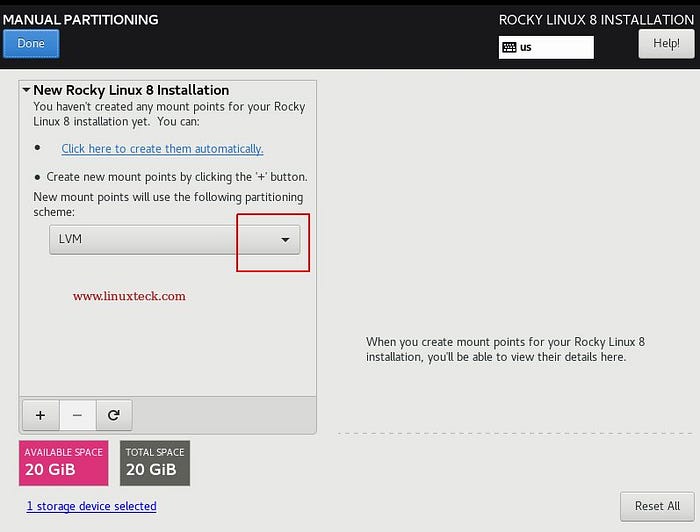Click here to create them automatically link

point(162,149)
